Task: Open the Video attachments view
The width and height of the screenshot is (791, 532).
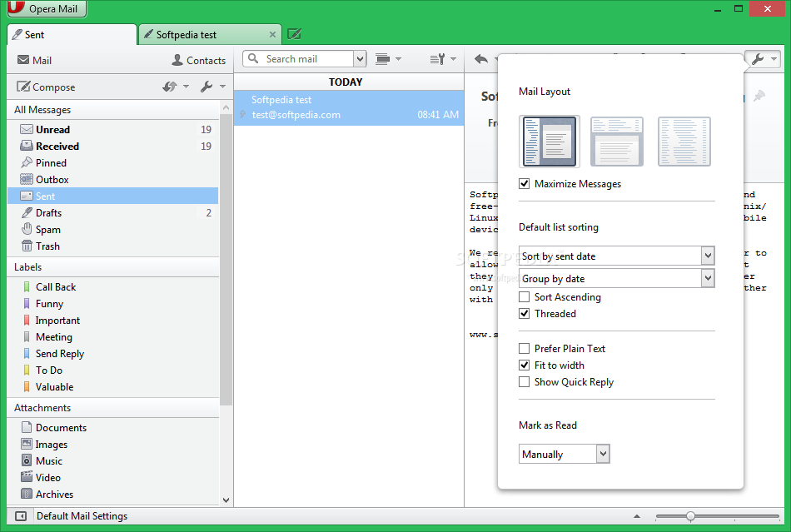Action: [113, 478]
